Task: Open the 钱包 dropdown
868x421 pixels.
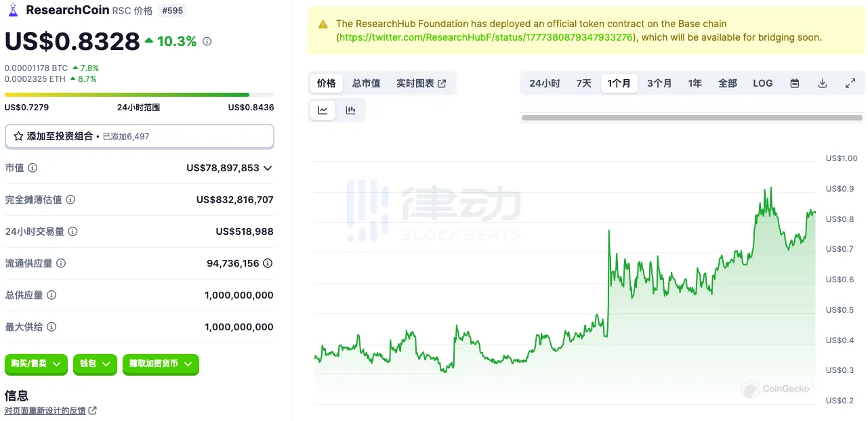Action: tap(95, 364)
